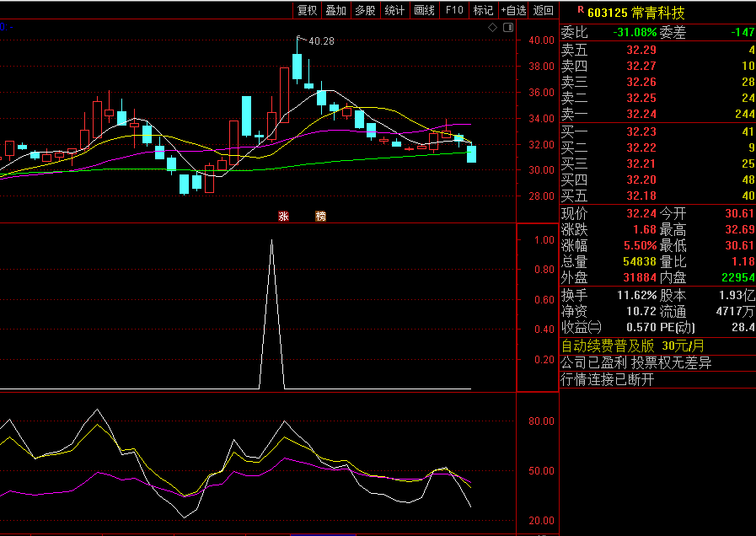This screenshot has width=756, height=536.
Task: Click 流通 value 4717万
Action: [735, 311]
